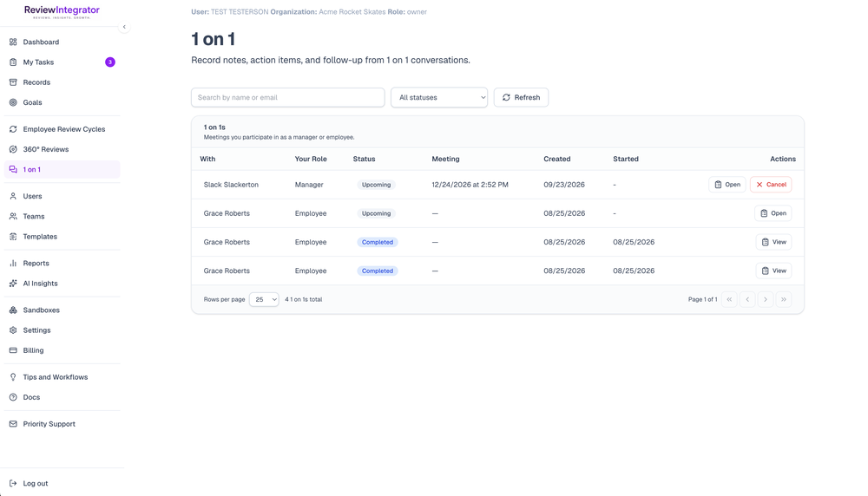Open the Log out link
Viewport: 868px width, 496px height.
click(62, 483)
